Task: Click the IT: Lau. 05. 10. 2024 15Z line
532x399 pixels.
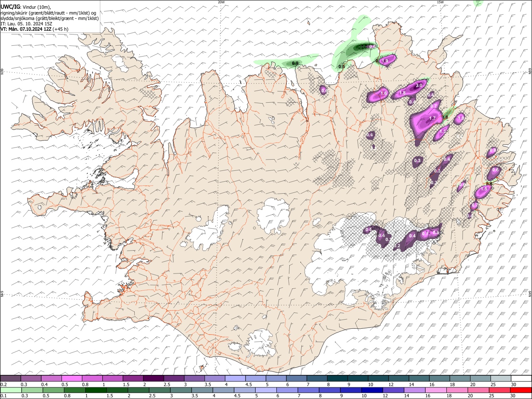Action: point(26,24)
